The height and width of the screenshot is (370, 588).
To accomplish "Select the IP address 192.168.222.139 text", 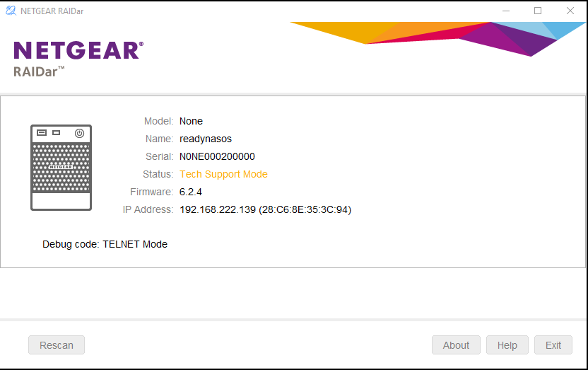I will coord(218,209).
